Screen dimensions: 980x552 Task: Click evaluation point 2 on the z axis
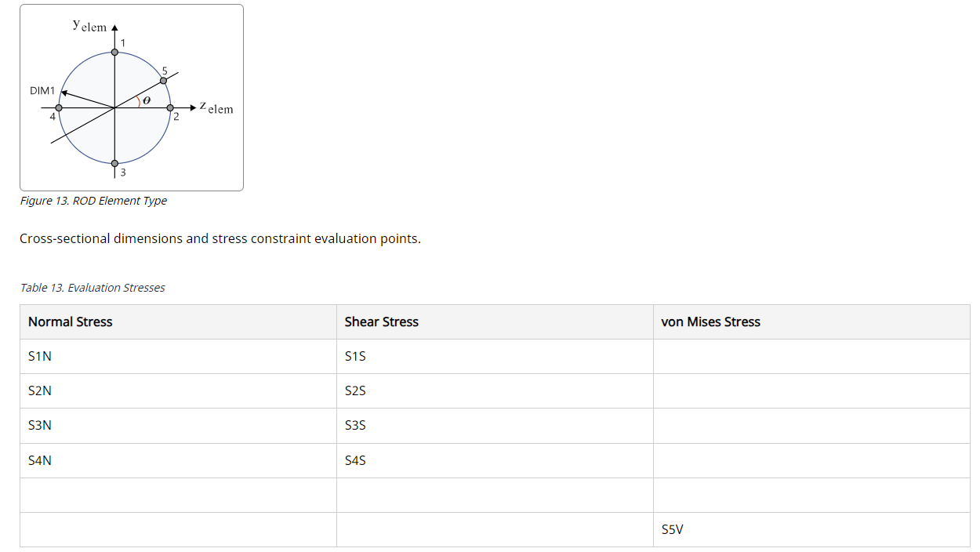[x=170, y=107]
